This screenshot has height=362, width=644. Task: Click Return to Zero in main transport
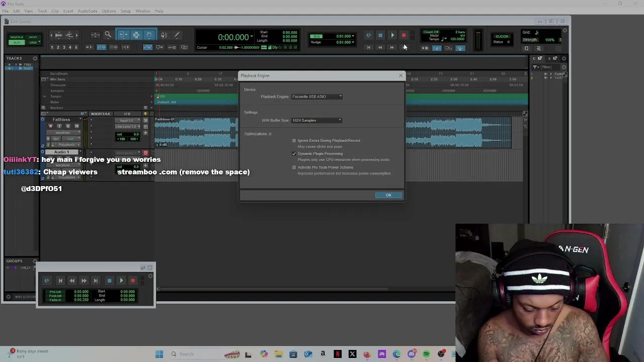[x=368, y=47]
